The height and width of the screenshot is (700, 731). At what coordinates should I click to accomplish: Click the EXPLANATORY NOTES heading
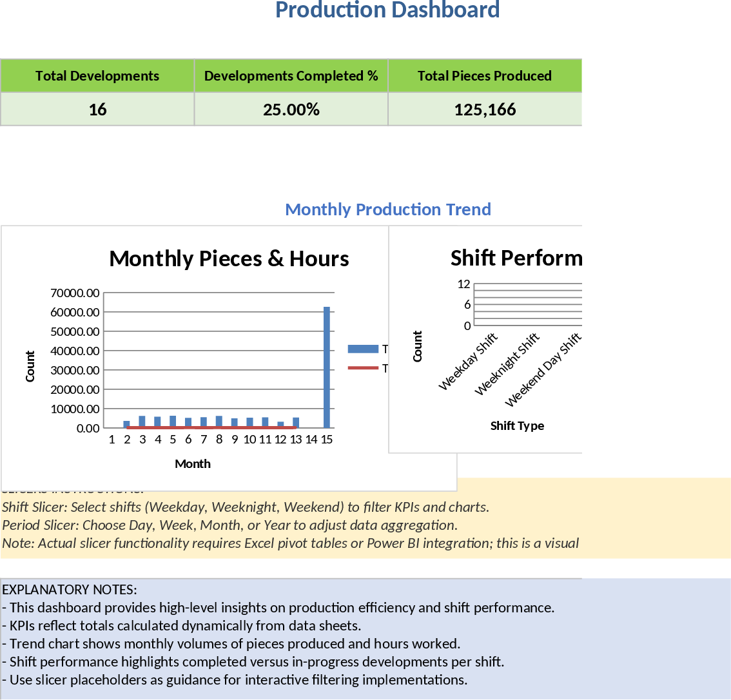[x=70, y=590]
